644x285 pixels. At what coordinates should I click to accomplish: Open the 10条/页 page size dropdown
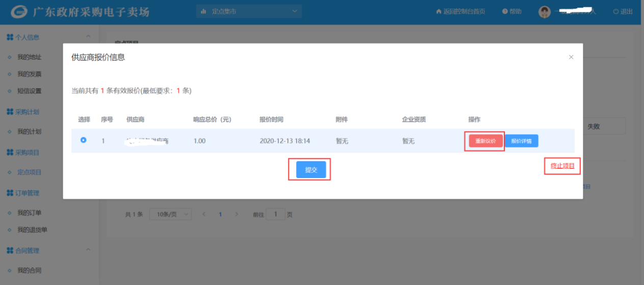[170, 215]
